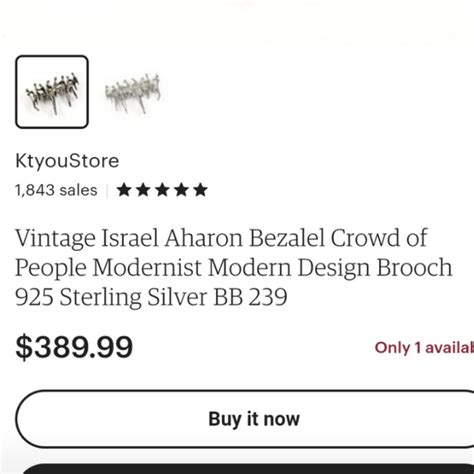Select the first brooch thumbnail with border
The width and height of the screenshot is (474, 474).
pos(52,92)
